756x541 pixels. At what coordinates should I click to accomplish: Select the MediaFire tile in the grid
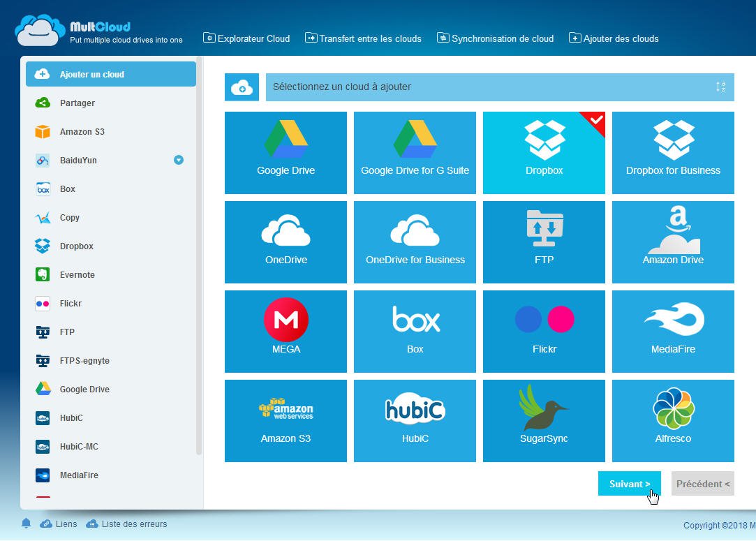tap(673, 332)
